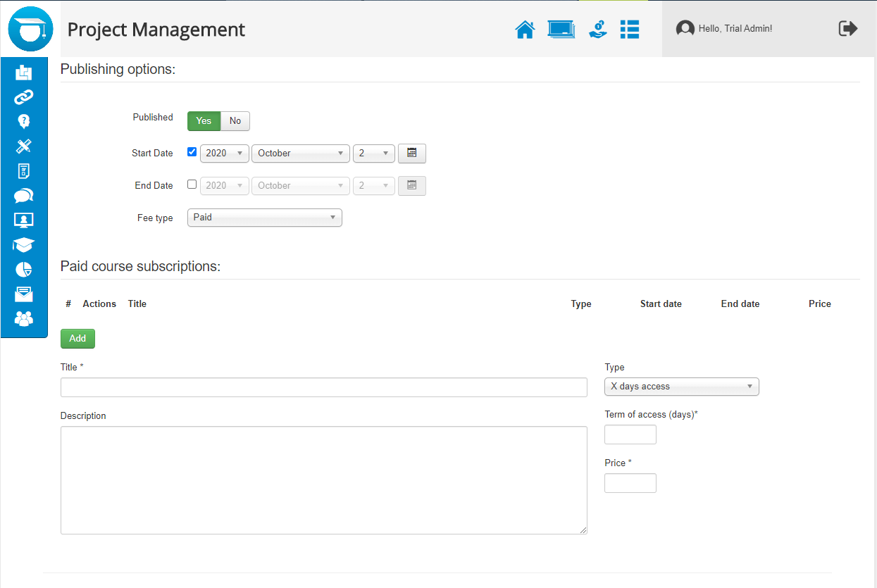
Task: Open the chain link sidebar icon
Action: click(x=24, y=97)
